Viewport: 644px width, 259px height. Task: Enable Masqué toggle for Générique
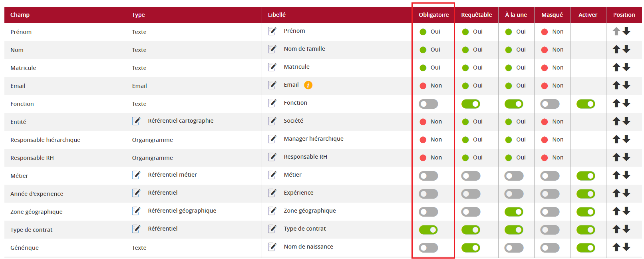(x=550, y=248)
